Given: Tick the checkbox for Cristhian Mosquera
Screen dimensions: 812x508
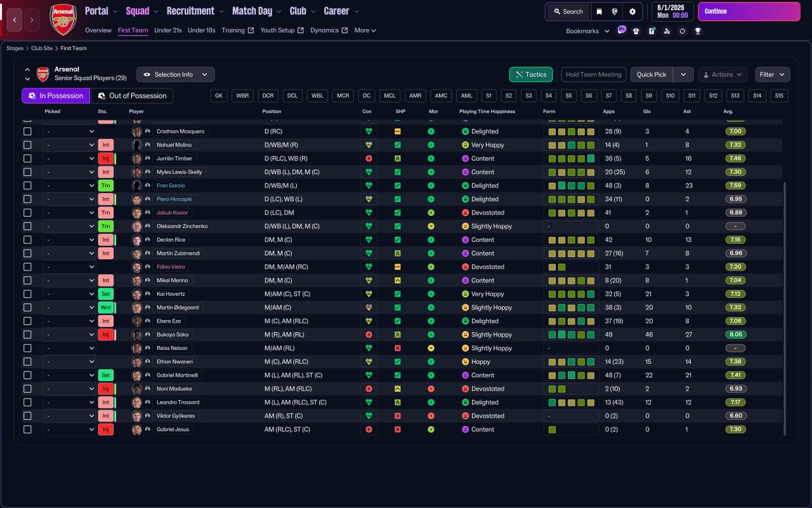Looking at the screenshot, I should coord(27,131).
